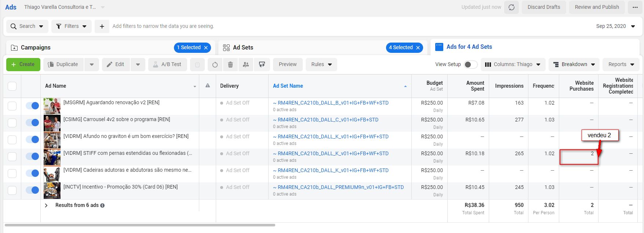Click the revert changes circular arrow icon
644x233 pixels.
click(x=215, y=65)
